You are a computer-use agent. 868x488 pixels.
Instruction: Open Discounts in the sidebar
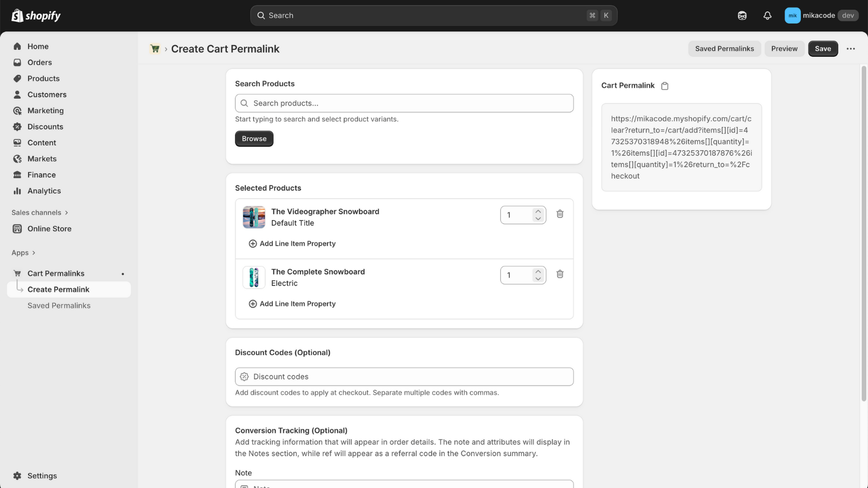(44, 126)
